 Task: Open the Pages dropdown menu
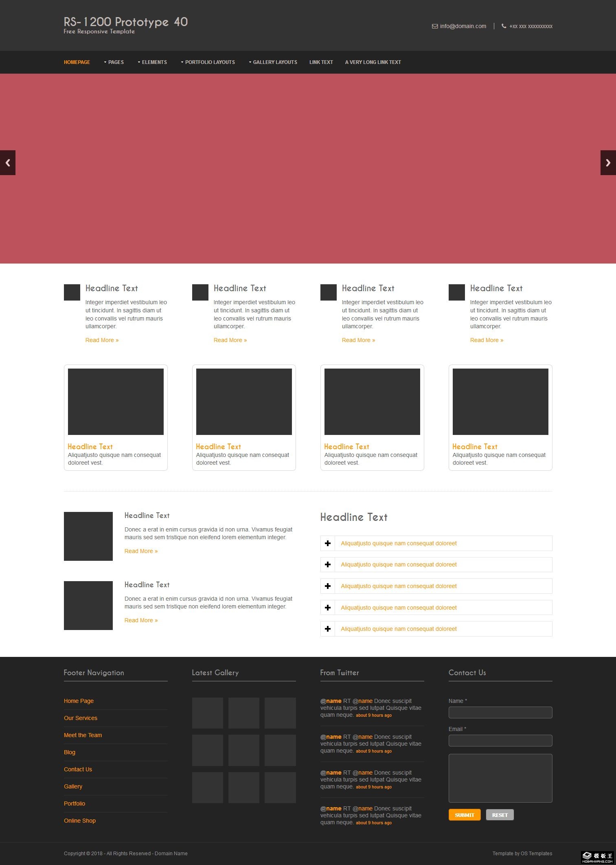click(x=114, y=62)
